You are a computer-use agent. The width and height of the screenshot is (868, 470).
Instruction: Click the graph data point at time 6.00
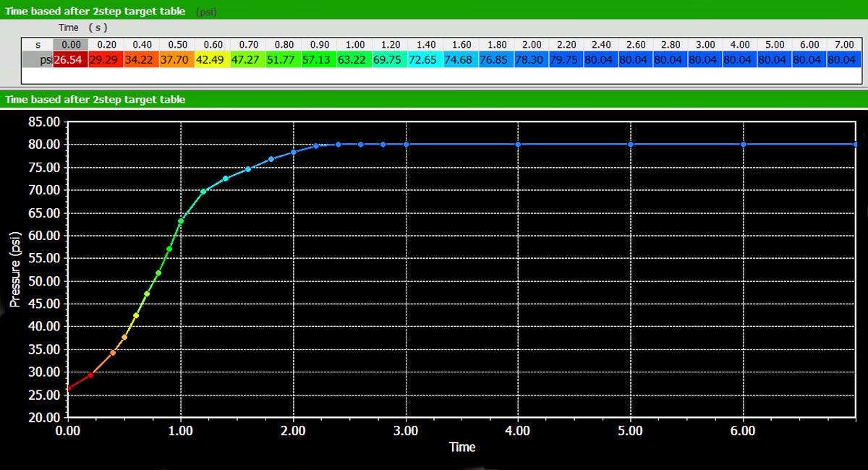pyautogui.click(x=744, y=145)
